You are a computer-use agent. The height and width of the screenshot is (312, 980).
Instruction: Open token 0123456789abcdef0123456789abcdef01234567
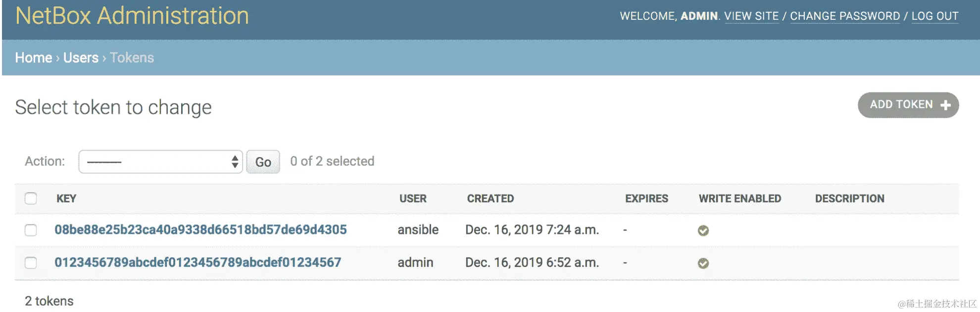(197, 262)
